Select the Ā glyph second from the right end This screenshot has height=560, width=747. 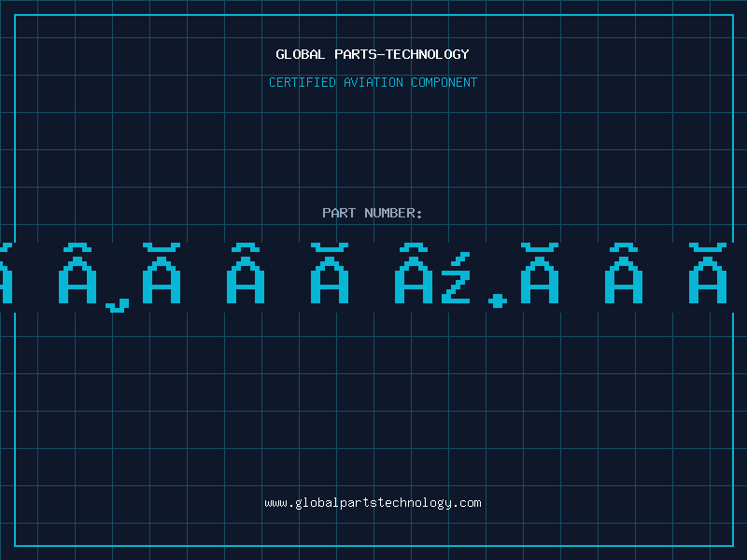[x=624, y=273]
